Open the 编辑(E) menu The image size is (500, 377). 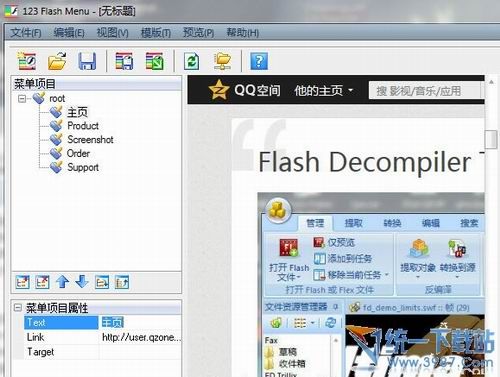point(69,33)
